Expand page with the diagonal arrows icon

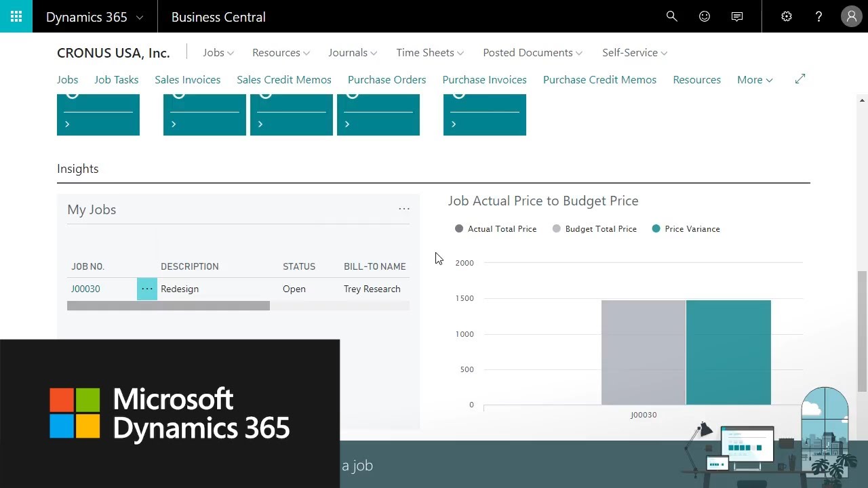(x=800, y=79)
